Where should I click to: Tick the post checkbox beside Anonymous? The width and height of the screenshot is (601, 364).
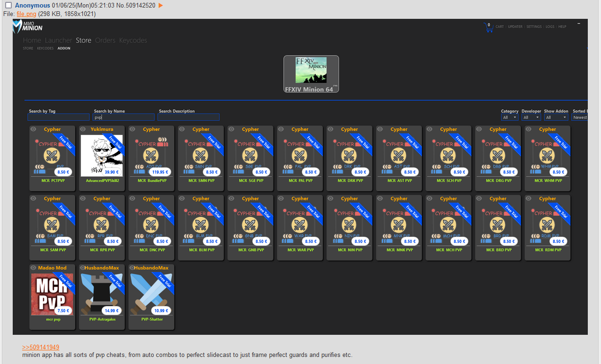click(8, 5)
